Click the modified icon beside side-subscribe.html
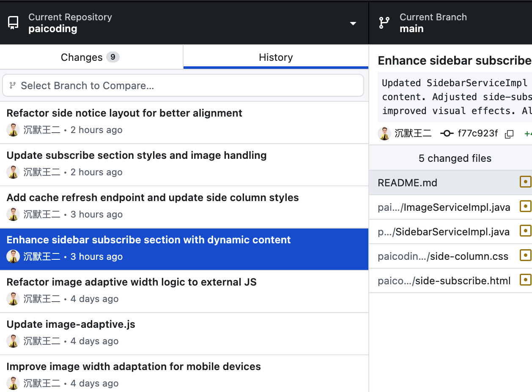Image resolution: width=532 pixels, height=392 pixels. tap(525, 280)
